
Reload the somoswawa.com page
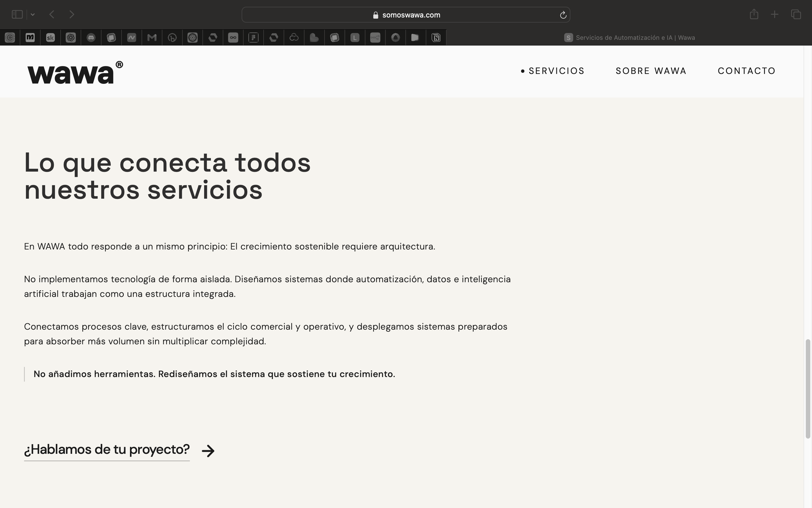coord(563,15)
